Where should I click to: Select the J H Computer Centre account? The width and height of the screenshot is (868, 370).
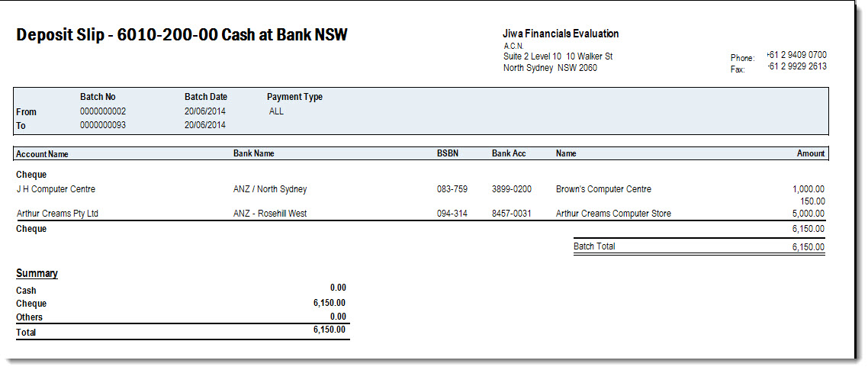[x=56, y=189]
